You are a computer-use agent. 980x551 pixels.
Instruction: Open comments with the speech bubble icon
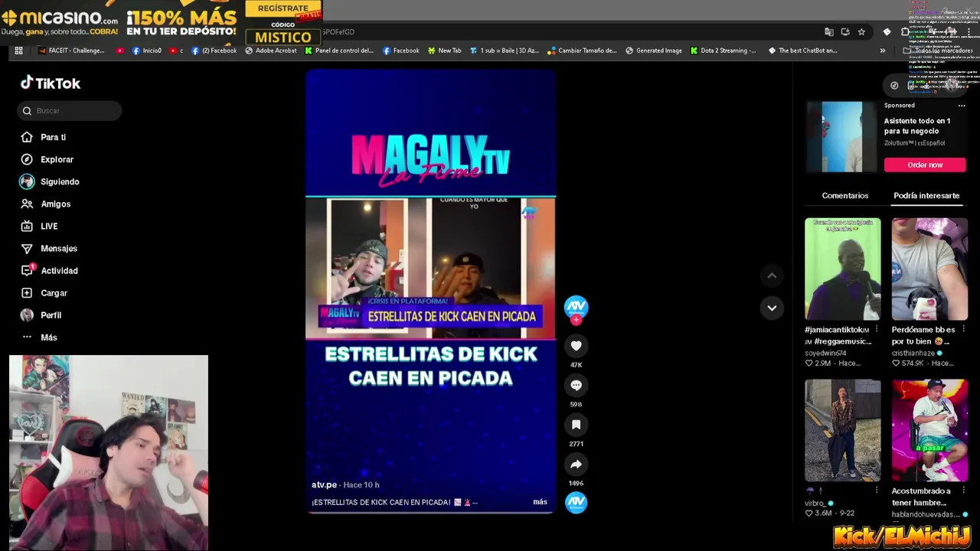[576, 386]
